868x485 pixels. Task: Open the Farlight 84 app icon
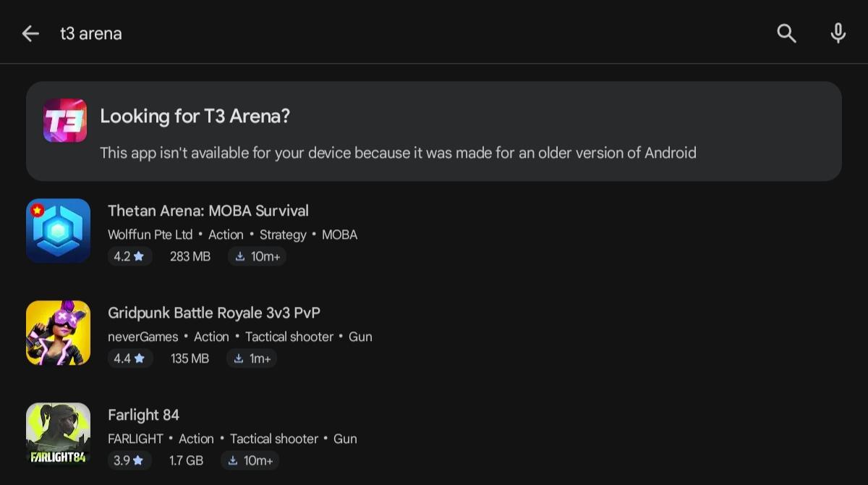(x=58, y=435)
